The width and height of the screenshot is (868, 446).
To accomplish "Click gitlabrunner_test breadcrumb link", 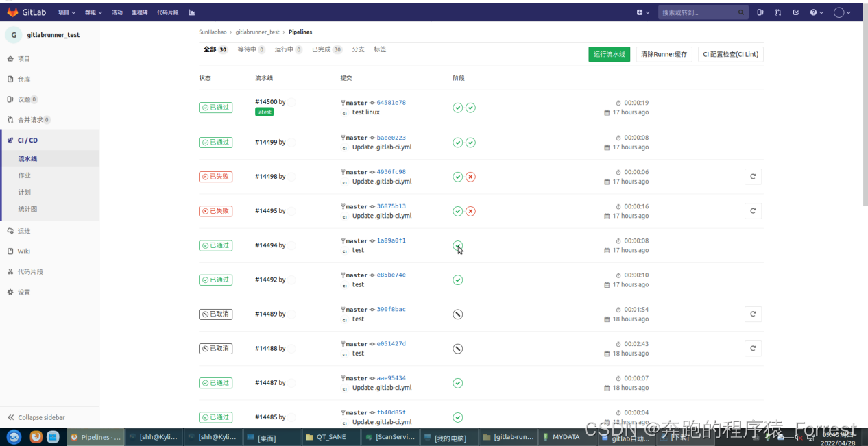I will [x=257, y=32].
